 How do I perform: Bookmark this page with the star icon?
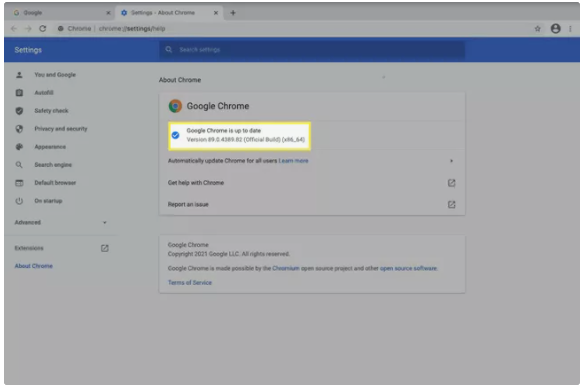click(537, 28)
